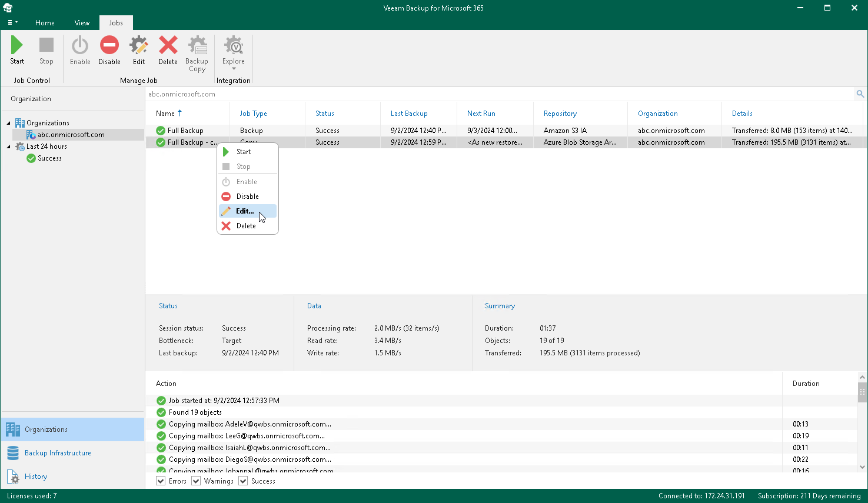Collapse the Last 24 hours tree node

(9, 146)
